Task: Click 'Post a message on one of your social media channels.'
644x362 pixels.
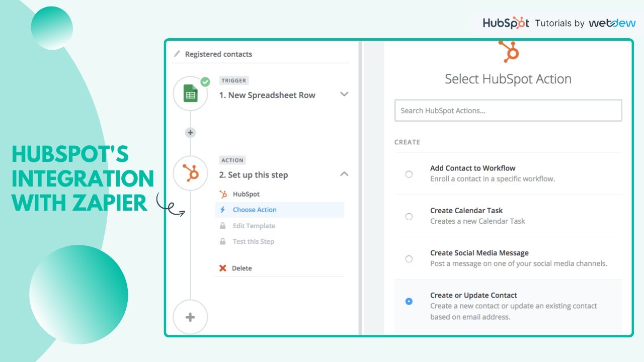Action: pyautogui.click(x=519, y=263)
